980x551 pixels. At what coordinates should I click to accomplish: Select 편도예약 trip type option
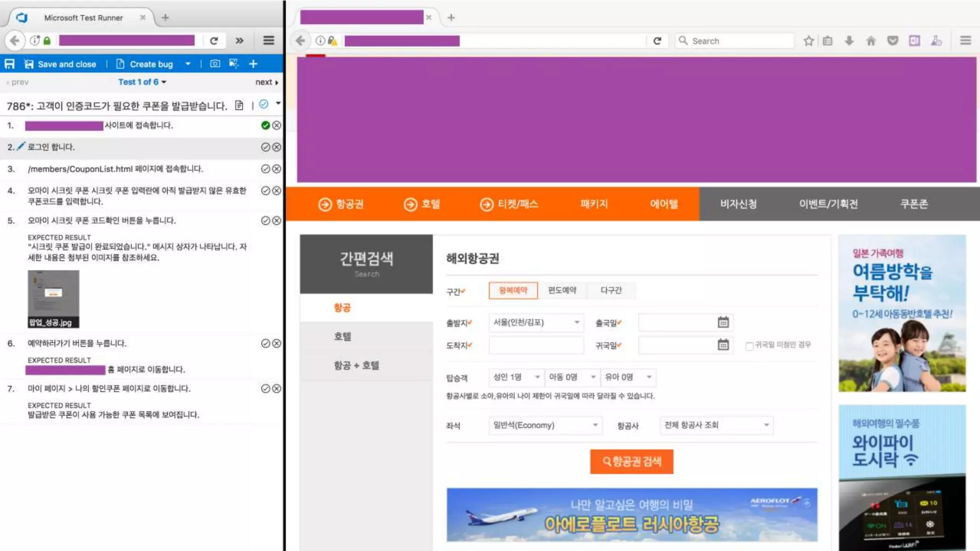(x=562, y=290)
